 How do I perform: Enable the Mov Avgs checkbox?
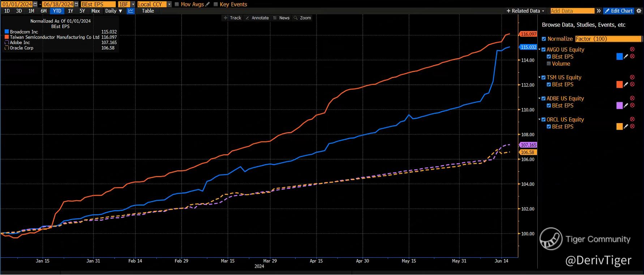[177, 4]
